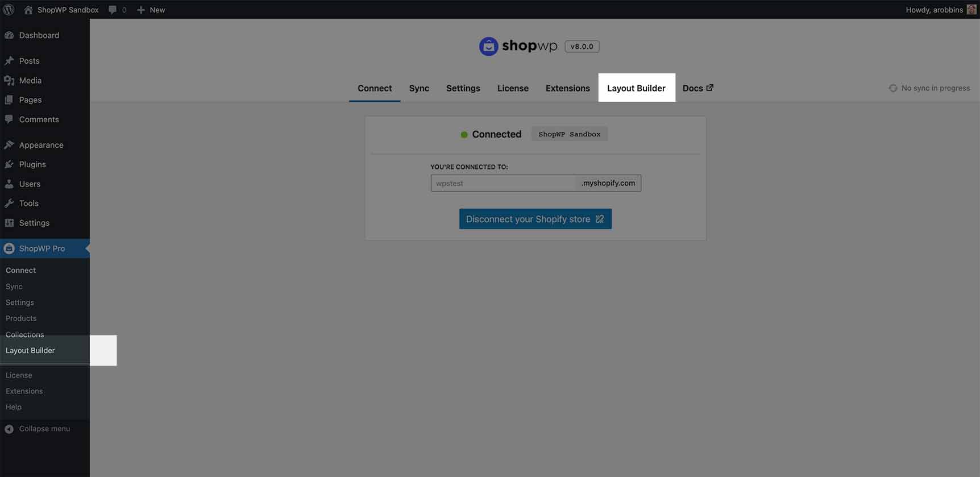Viewport: 980px width, 477px height.
Task: Open the ShopWP Sandbox home icon
Action: coord(28,10)
